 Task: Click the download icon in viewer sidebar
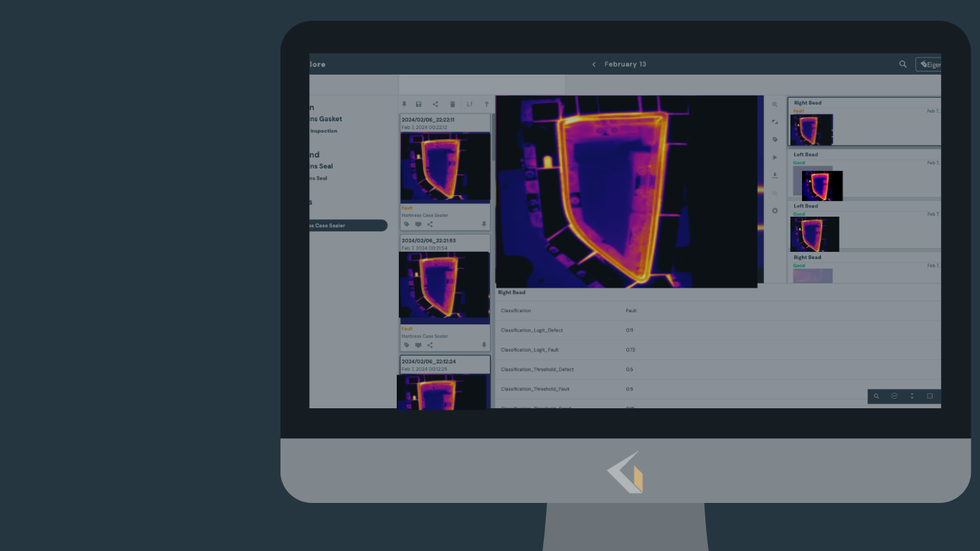tap(775, 175)
